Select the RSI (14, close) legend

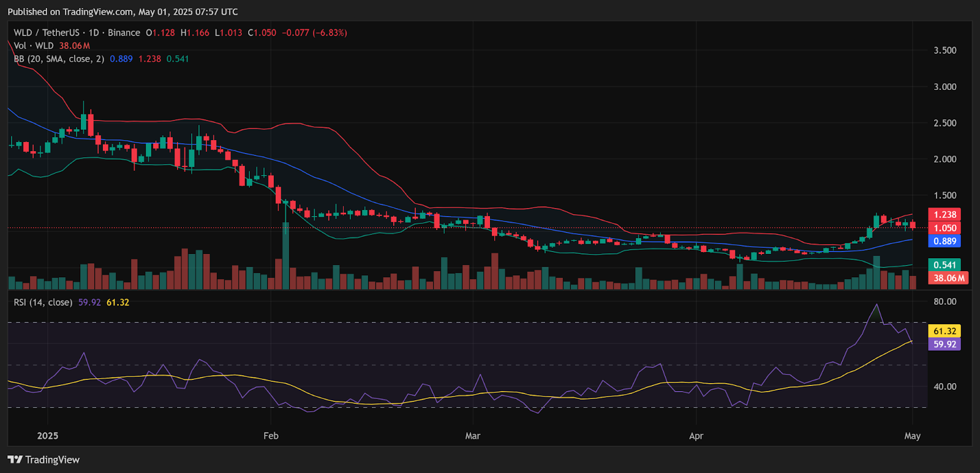tap(43, 302)
